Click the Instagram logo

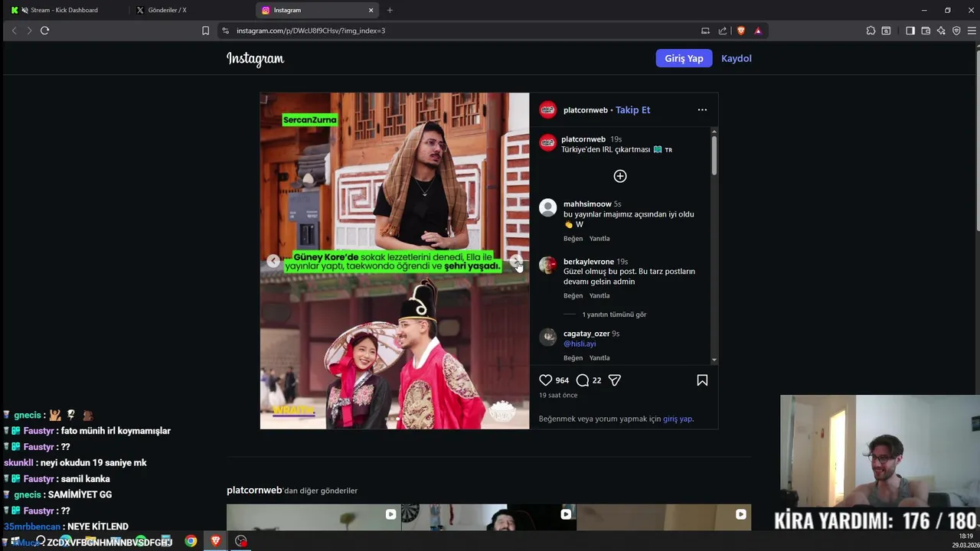pyautogui.click(x=255, y=59)
